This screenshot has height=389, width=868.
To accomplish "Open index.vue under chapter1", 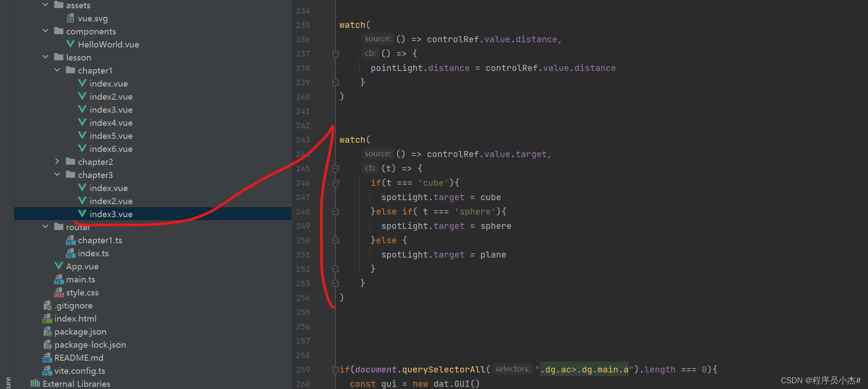I will click(x=108, y=84).
